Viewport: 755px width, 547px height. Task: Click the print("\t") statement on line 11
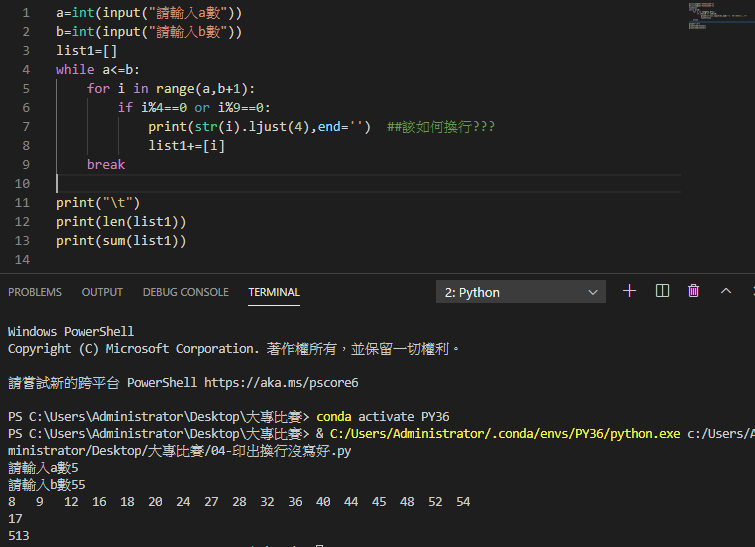coord(98,203)
